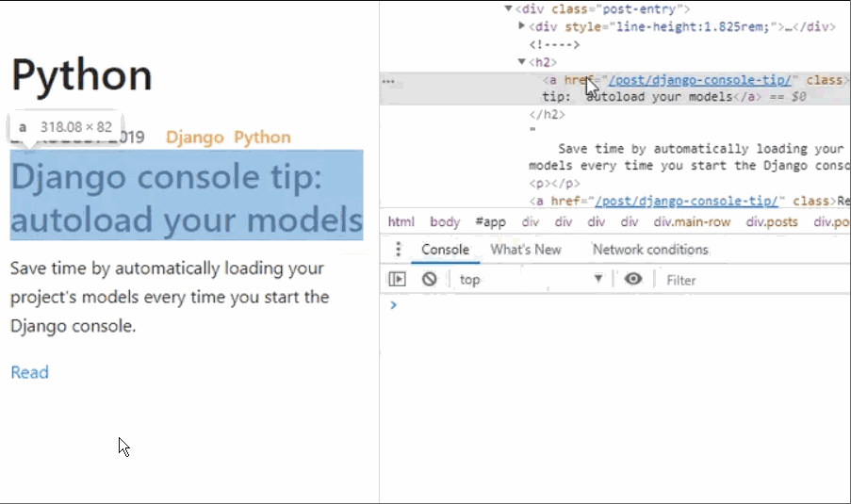Select body in the breadcrumb bar
The height and width of the screenshot is (504, 851).
tap(445, 222)
